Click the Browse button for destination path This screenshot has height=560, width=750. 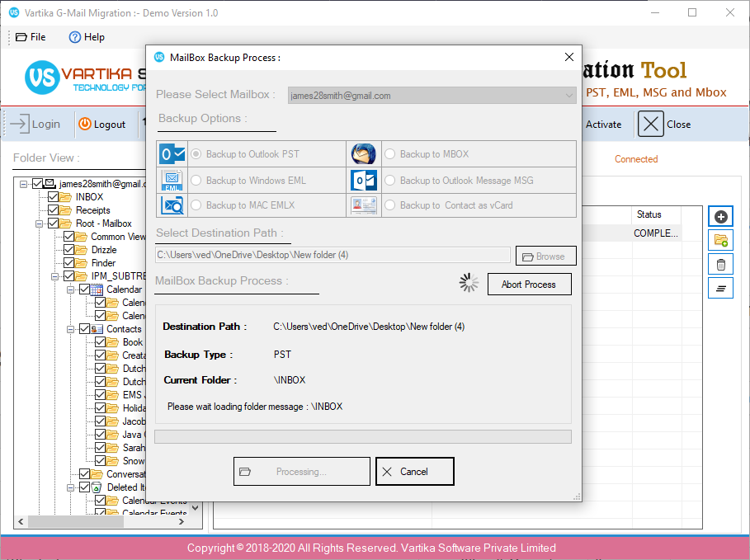pyautogui.click(x=545, y=256)
